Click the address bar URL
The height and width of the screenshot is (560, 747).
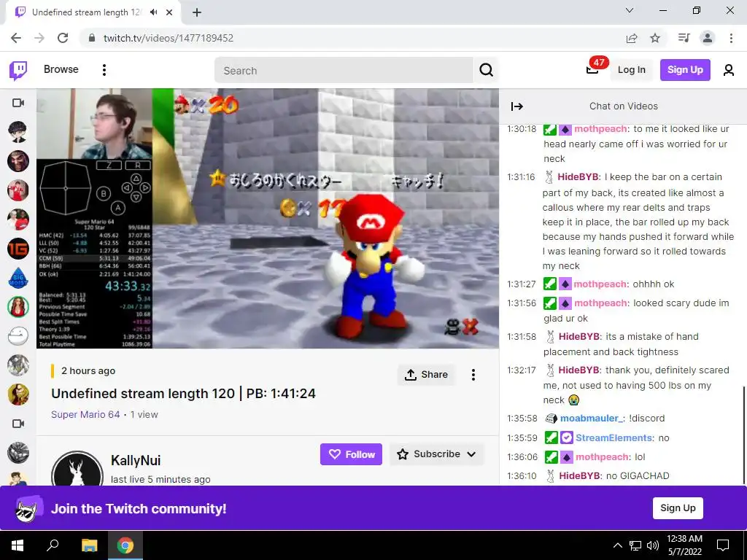[x=169, y=38]
